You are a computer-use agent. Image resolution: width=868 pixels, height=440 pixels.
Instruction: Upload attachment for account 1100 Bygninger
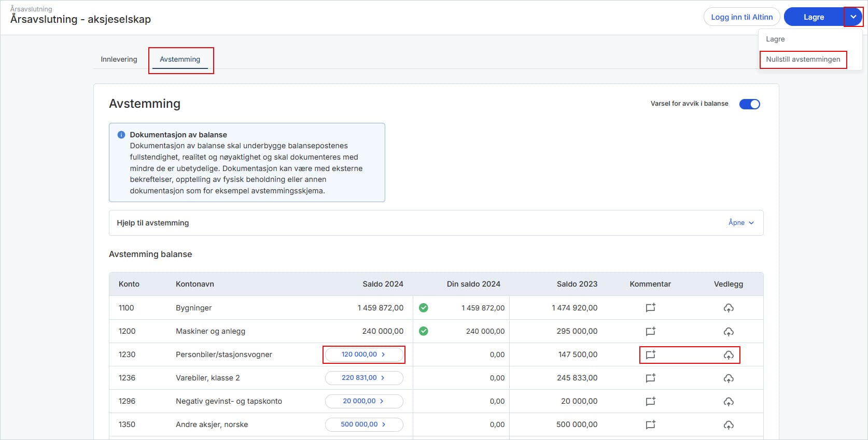click(x=729, y=308)
